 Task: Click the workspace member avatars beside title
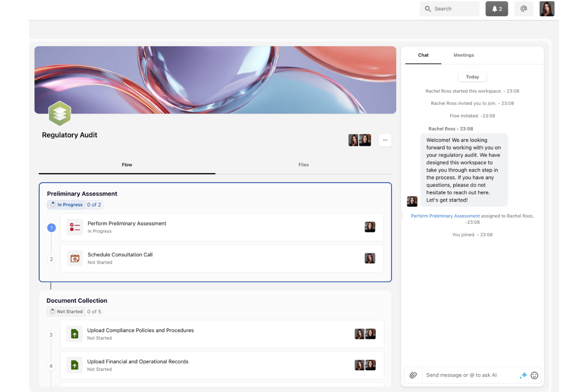[x=360, y=140]
